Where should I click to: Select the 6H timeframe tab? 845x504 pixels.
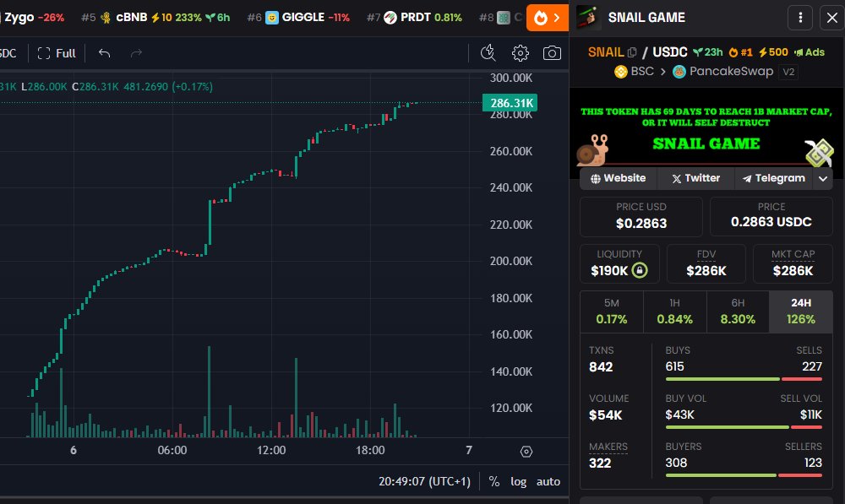(738, 312)
